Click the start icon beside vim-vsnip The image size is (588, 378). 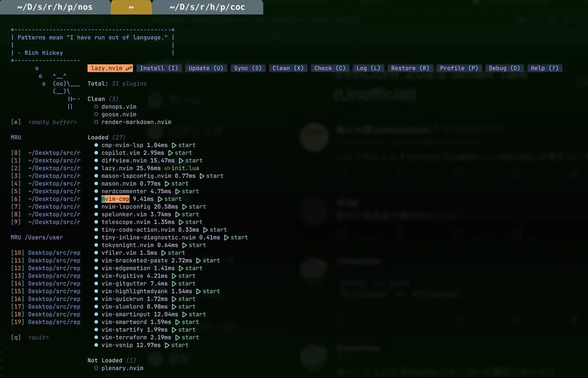[167, 345]
